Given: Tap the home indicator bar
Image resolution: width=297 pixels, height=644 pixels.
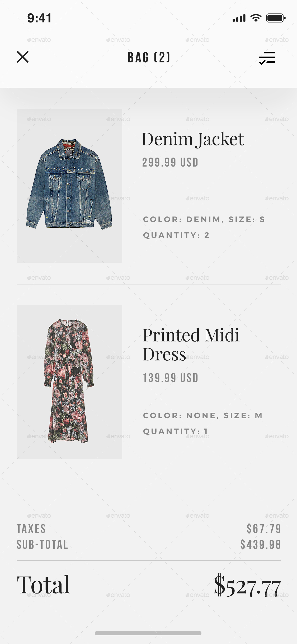Looking at the screenshot, I should (148, 633).
